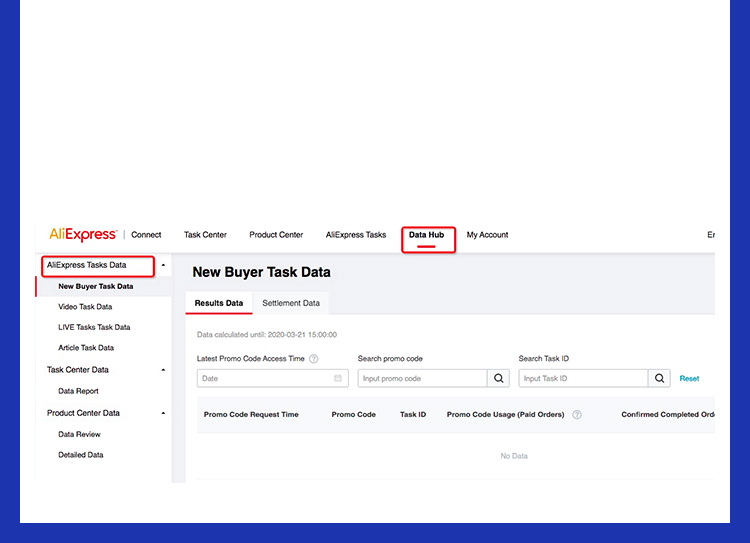Click the Date input field

coord(273,378)
